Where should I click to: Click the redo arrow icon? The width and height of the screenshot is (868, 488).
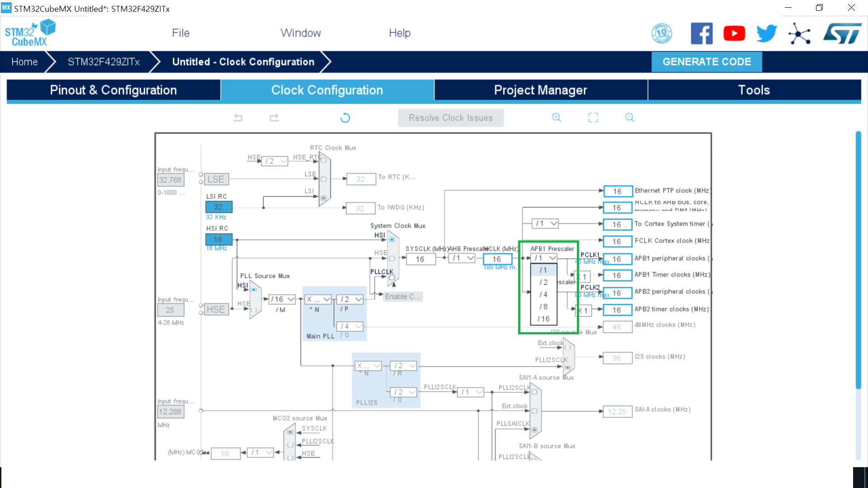tap(274, 118)
